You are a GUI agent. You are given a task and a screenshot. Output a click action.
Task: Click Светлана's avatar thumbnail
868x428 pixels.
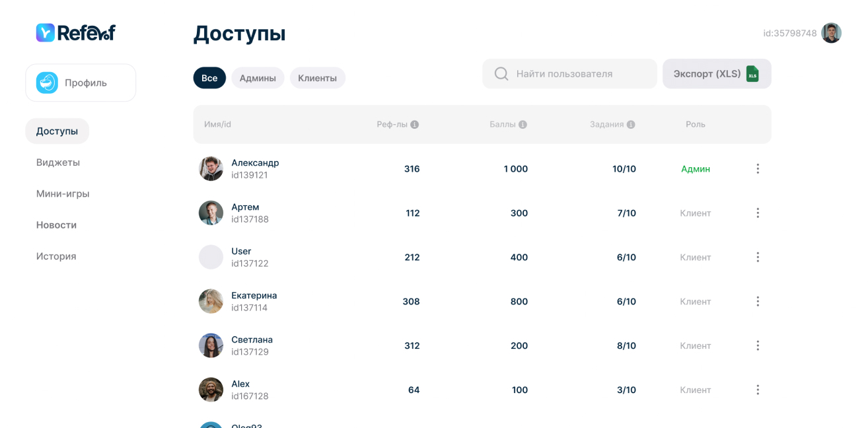[x=211, y=345]
